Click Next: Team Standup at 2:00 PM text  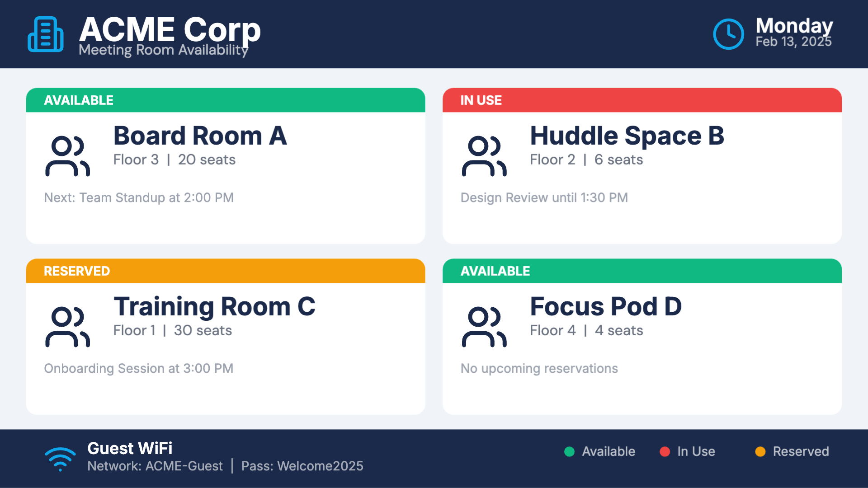[139, 197]
